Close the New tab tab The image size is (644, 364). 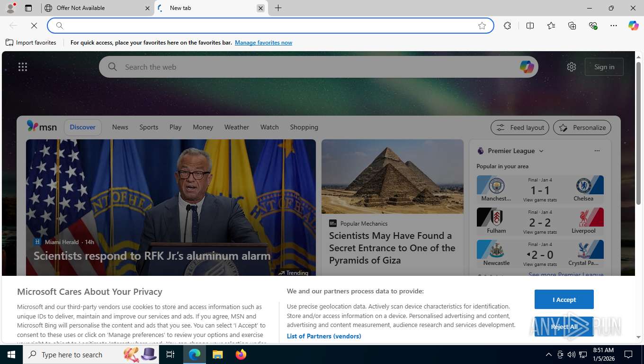[x=260, y=8]
